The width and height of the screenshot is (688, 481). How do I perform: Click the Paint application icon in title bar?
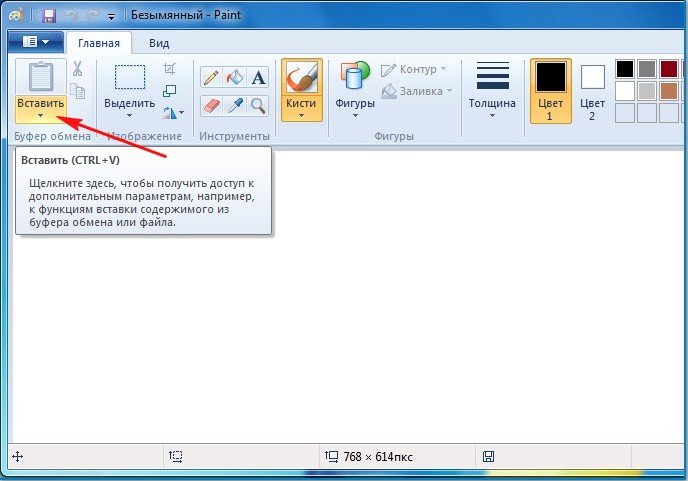pyautogui.click(x=17, y=15)
